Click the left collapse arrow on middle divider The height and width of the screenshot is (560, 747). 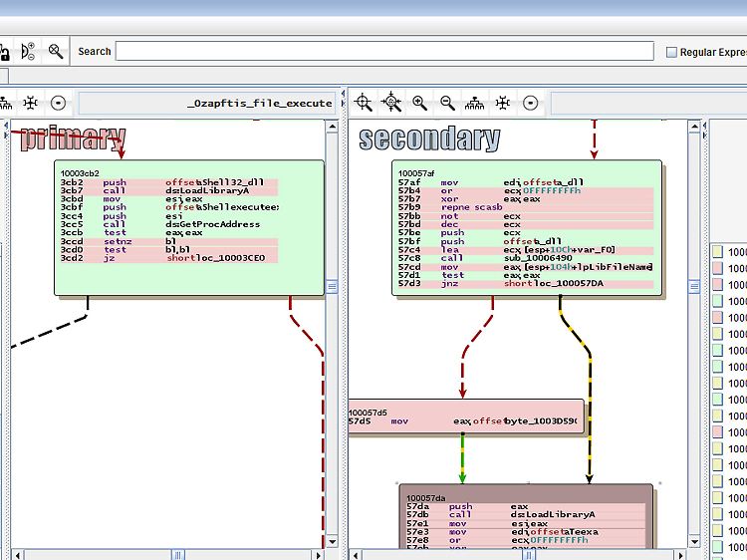pos(343,94)
